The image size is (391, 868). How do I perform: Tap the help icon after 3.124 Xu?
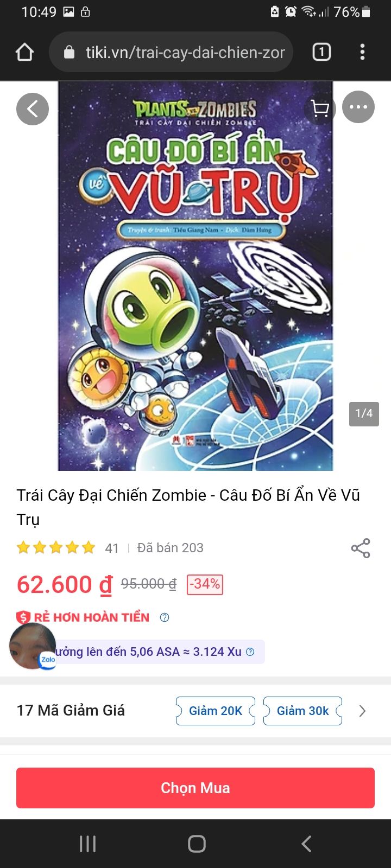point(250,652)
